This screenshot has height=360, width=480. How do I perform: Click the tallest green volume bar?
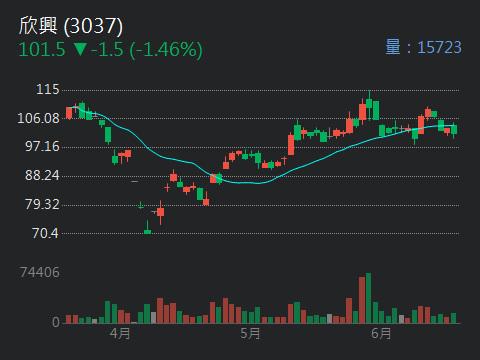coord(368,298)
